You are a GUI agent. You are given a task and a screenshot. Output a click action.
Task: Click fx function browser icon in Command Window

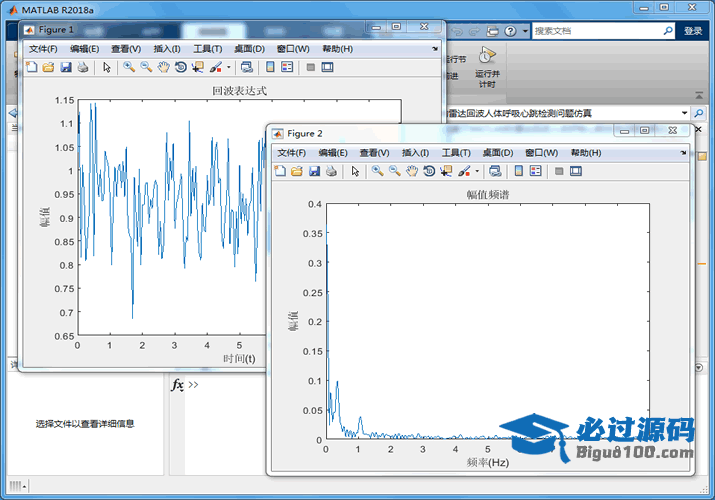click(177, 385)
